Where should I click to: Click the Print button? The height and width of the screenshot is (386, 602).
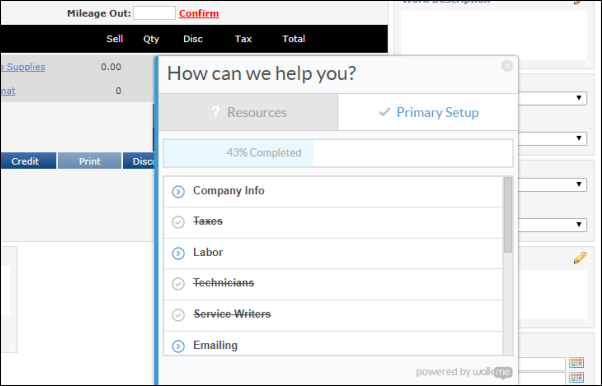pos(89,161)
